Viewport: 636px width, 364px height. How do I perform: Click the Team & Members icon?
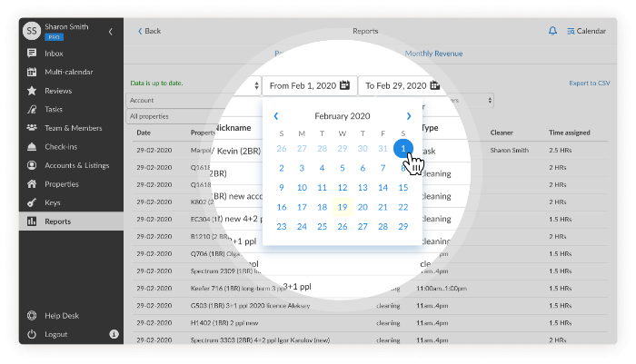[32, 128]
